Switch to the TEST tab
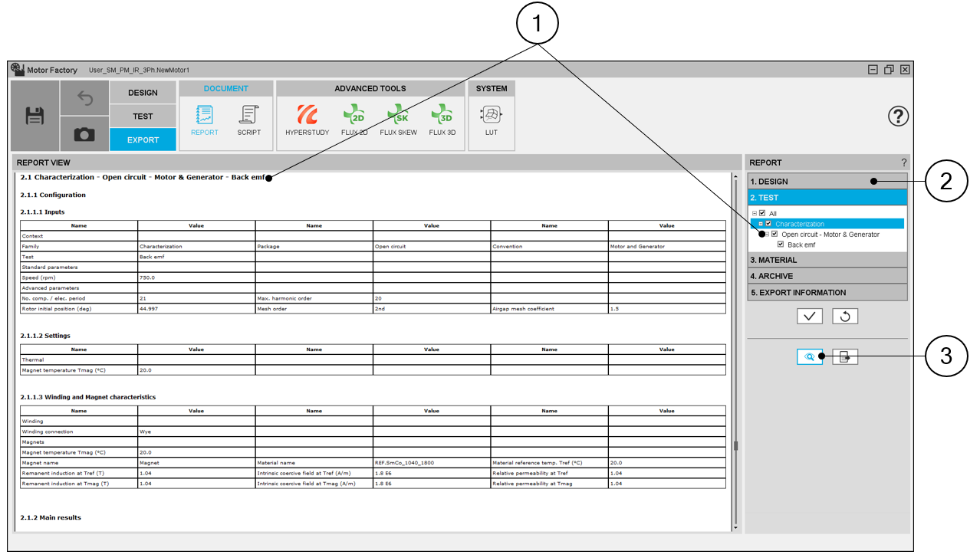The width and height of the screenshot is (980, 558). (143, 117)
